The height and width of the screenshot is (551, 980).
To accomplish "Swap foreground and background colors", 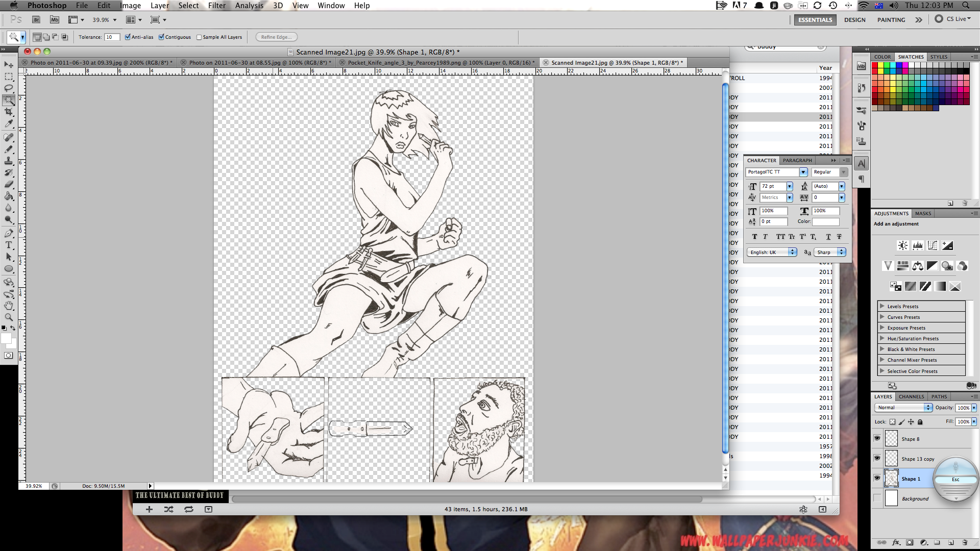I will pos(13,328).
